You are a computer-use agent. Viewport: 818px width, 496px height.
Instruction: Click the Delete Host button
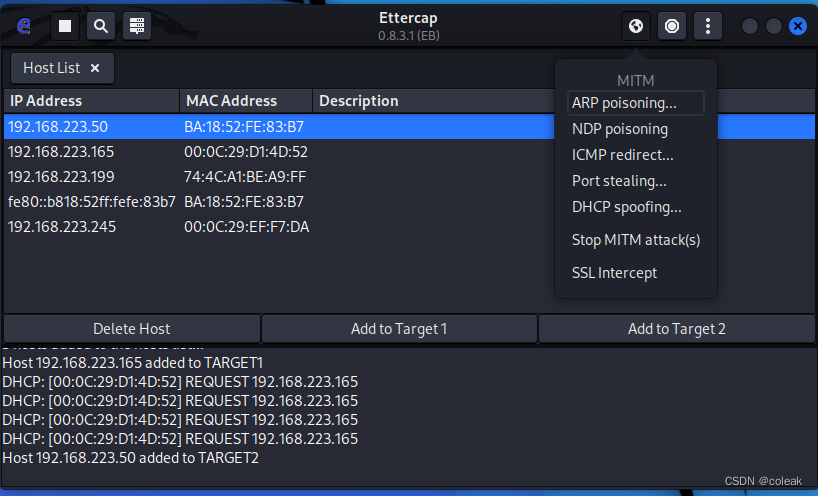click(x=131, y=329)
